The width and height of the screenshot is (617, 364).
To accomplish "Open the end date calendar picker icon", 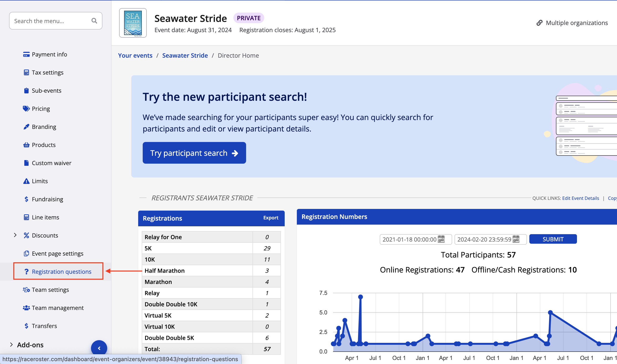I will click(516, 239).
